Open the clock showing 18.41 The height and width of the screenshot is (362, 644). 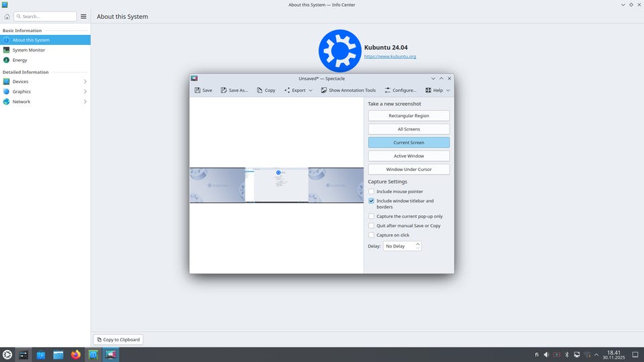[x=614, y=355]
